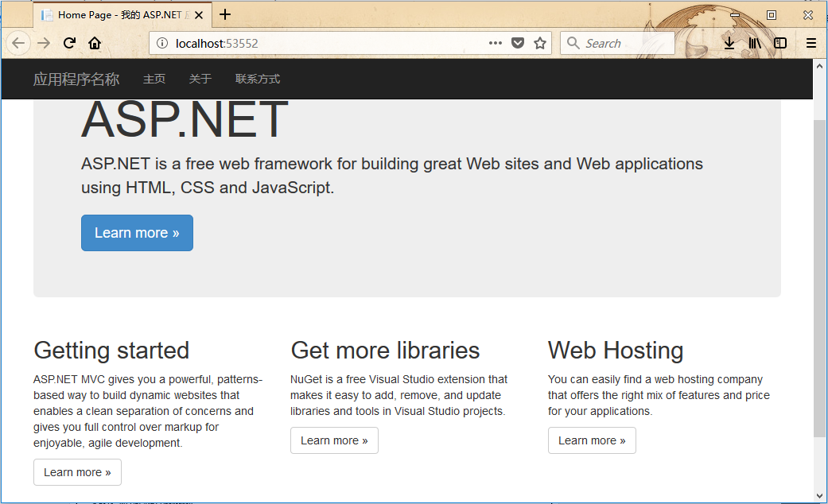Open the Firefox hamburger menu
The height and width of the screenshot is (504, 828).
click(x=811, y=44)
